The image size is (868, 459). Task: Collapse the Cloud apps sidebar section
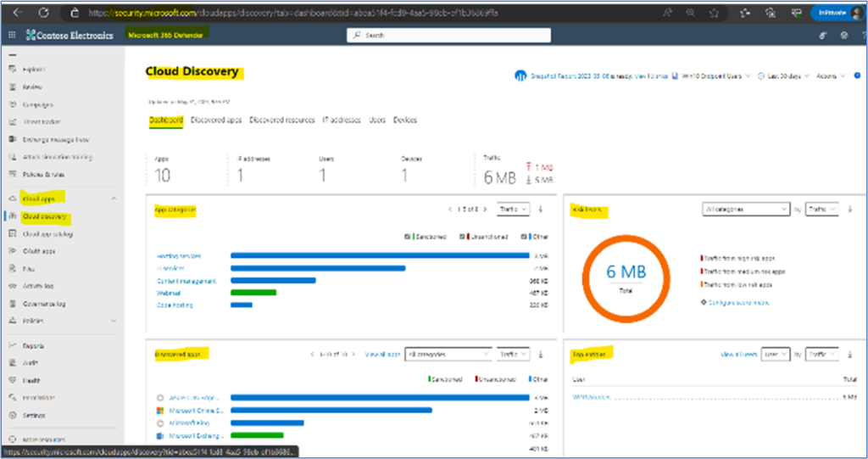pos(114,199)
